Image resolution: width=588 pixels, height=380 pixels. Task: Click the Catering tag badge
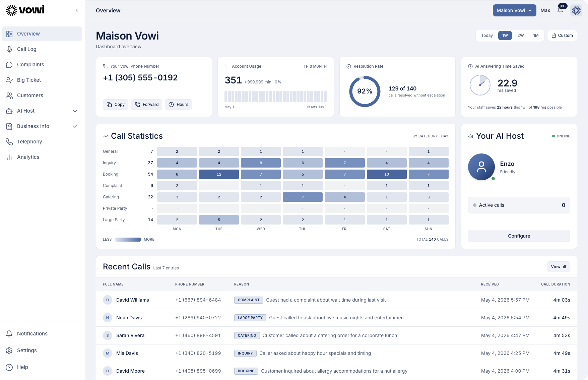coord(247,335)
